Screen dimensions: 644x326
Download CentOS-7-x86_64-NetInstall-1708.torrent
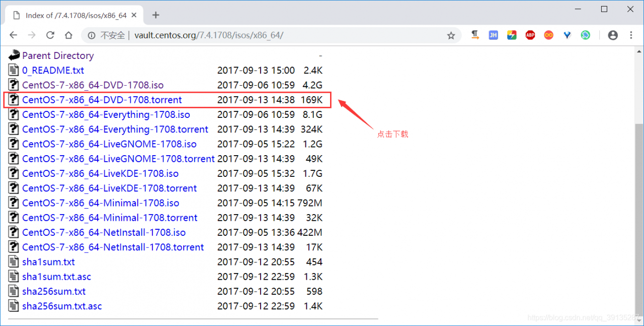point(113,247)
